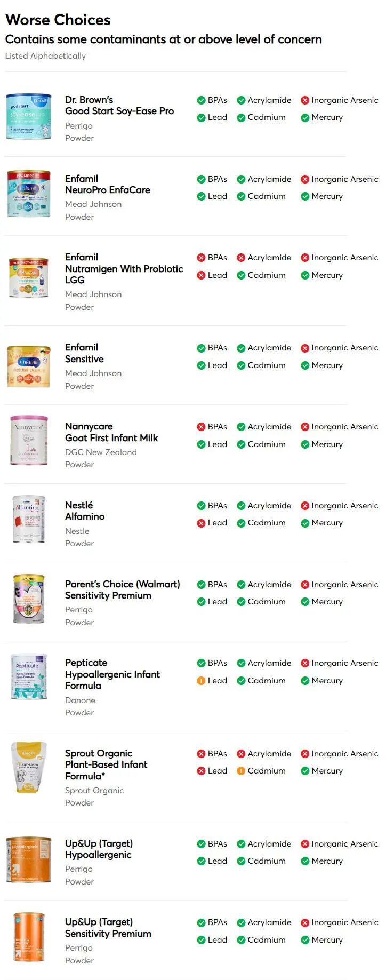Click Pepticate Hypoallergenic formula can image
This screenshot has height=980, width=386.
tap(29, 676)
